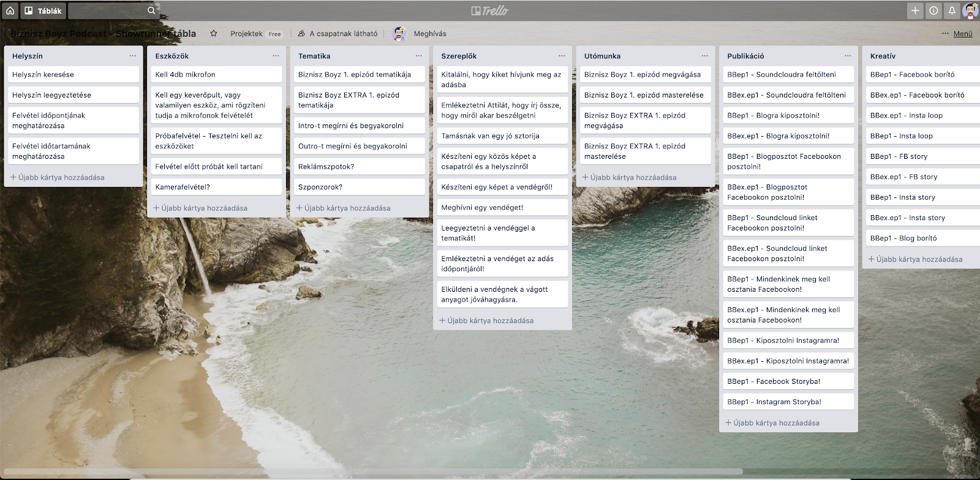This screenshot has height=480, width=980.
Task: Open the user profile avatar
Action: pyautogui.click(x=970, y=10)
